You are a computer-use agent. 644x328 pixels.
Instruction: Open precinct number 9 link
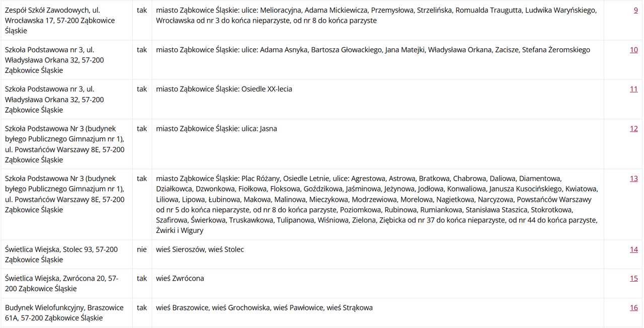click(635, 10)
